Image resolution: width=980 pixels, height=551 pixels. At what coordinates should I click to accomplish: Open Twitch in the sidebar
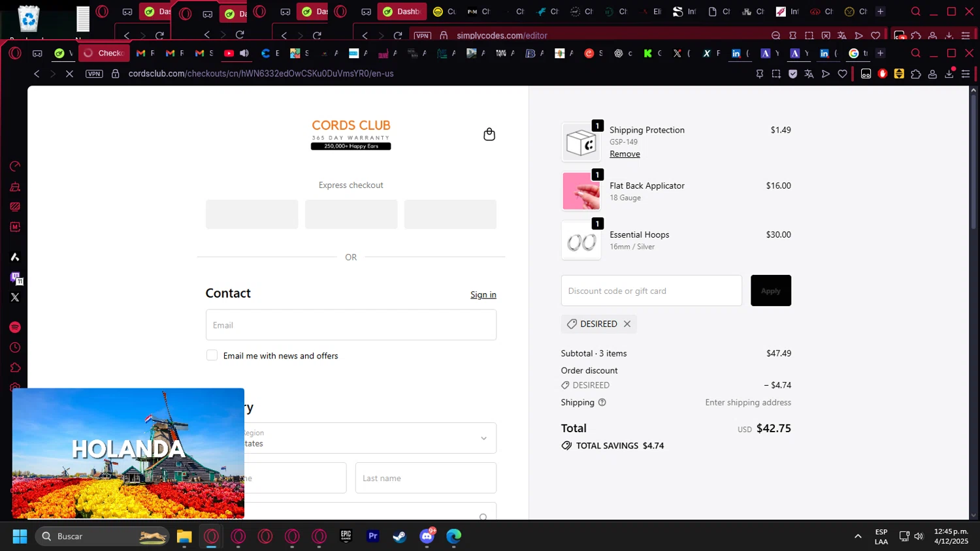pos(15,277)
